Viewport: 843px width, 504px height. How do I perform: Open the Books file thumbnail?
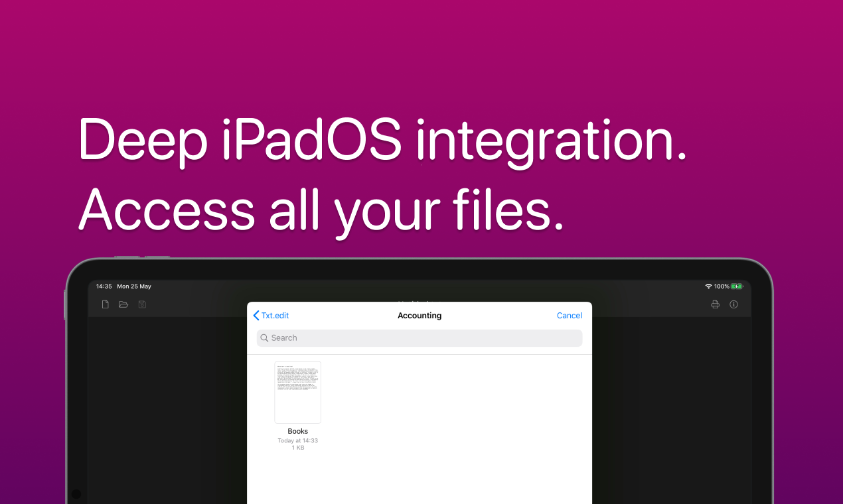tap(298, 393)
